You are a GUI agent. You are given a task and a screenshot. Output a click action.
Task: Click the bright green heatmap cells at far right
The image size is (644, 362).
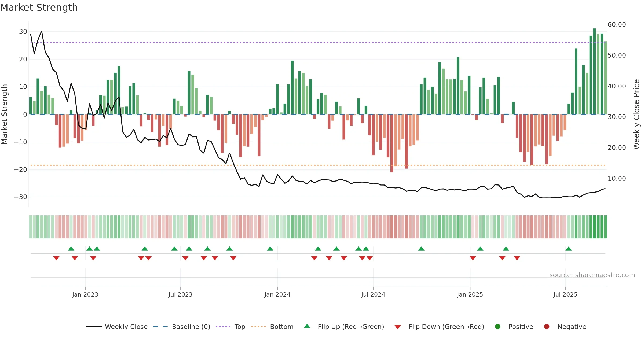point(598,227)
